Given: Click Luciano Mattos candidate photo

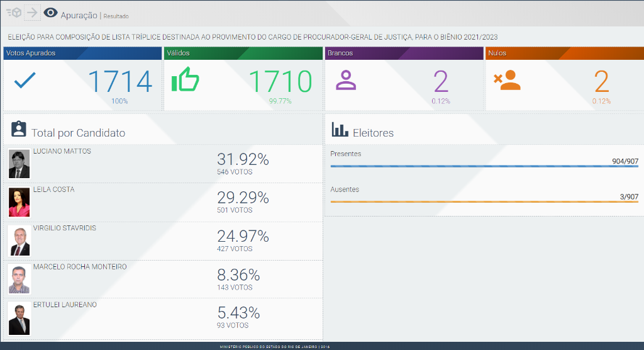Looking at the screenshot, I should pyautogui.click(x=19, y=164).
